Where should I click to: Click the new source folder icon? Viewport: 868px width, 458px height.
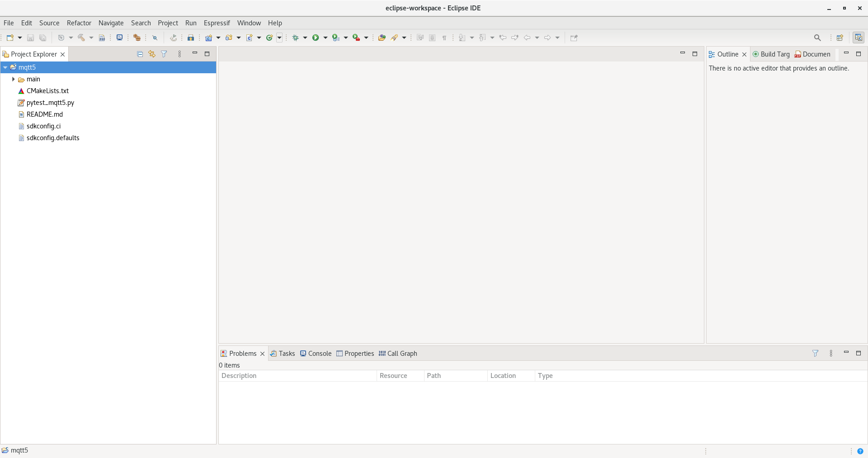click(x=229, y=38)
